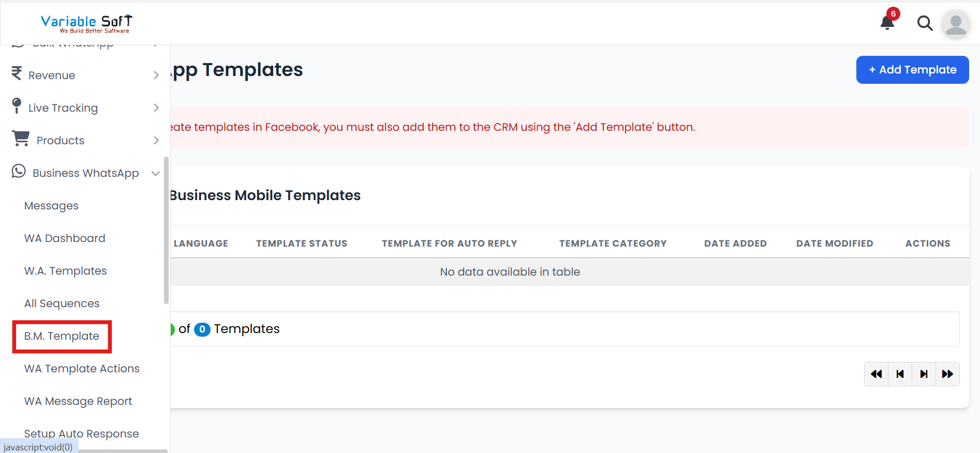Open WA Message Report link

pos(78,401)
